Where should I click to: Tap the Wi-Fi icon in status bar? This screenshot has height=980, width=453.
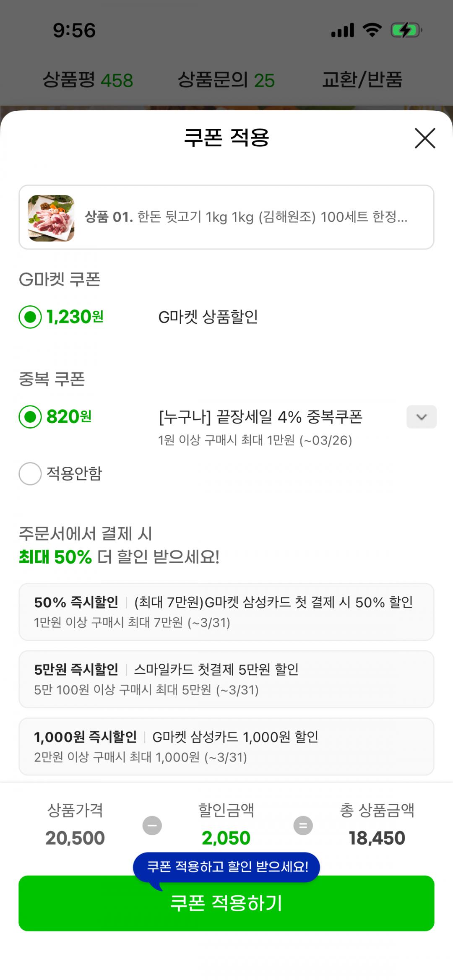click(x=372, y=30)
